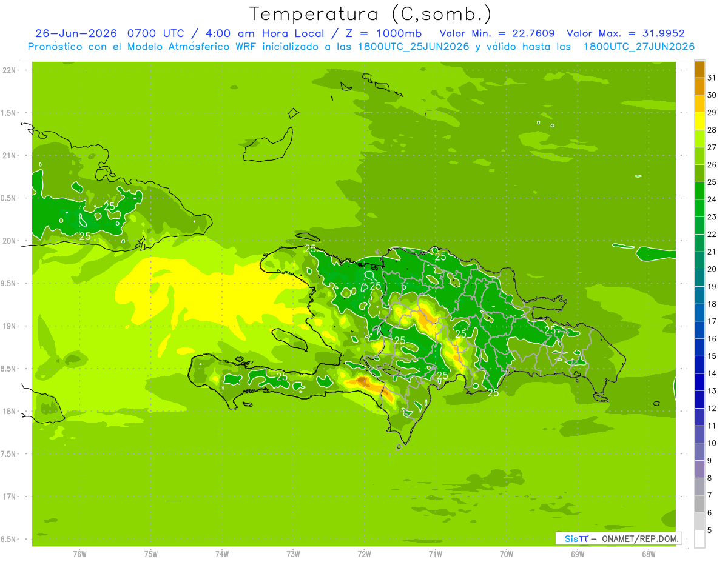Pick the yellow swatch between 28 and 29
Viewport: 728px width, 562px height.
(699, 121)
